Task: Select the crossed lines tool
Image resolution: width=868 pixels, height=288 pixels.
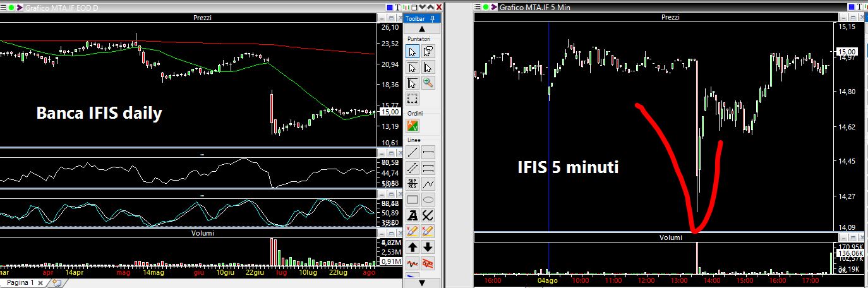Action: (x=428, y=215)
